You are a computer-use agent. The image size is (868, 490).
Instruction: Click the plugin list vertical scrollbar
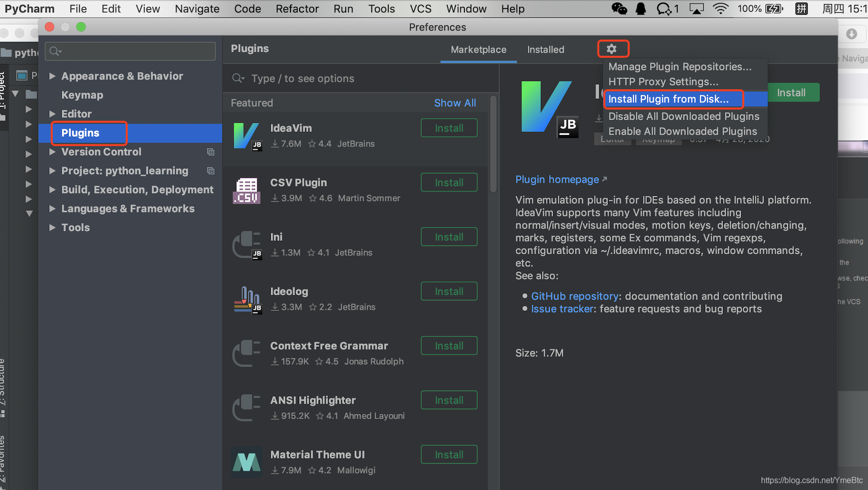pos(493,145)
